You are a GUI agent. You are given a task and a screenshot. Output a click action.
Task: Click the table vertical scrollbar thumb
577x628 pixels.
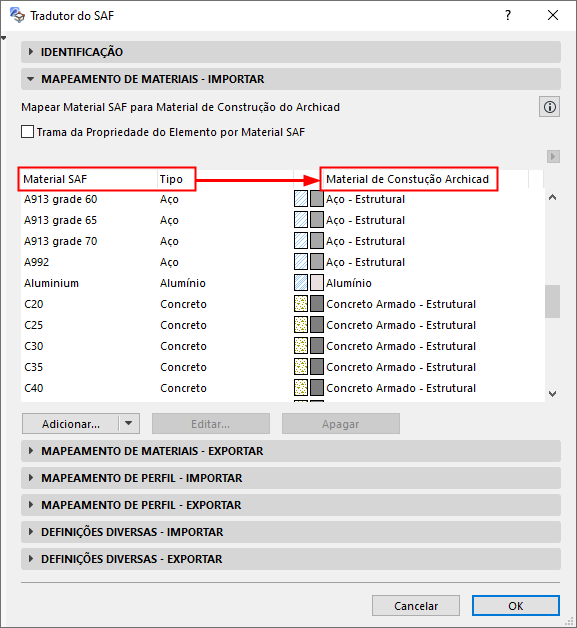[553, 301]
